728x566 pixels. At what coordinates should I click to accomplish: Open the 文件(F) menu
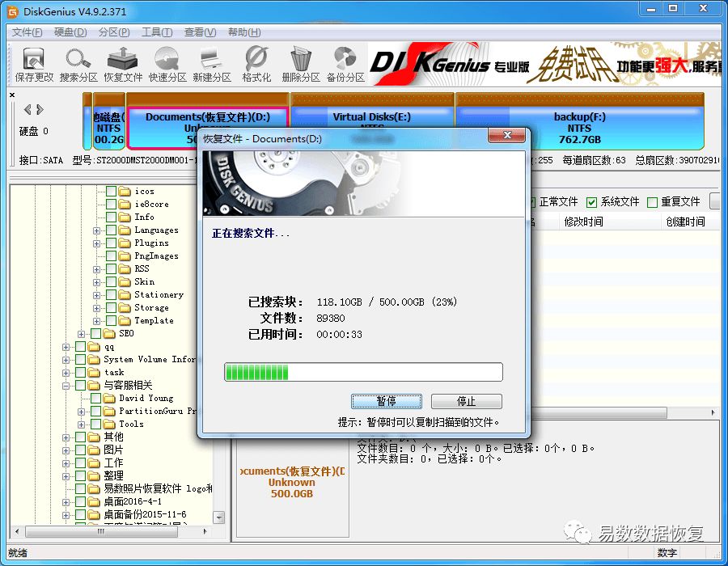click(27, 32)
